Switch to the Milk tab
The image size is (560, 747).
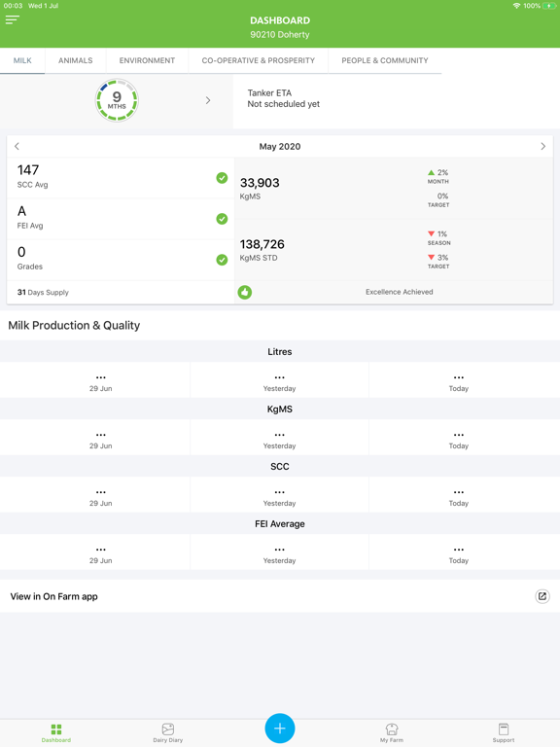tap(22, 60)
